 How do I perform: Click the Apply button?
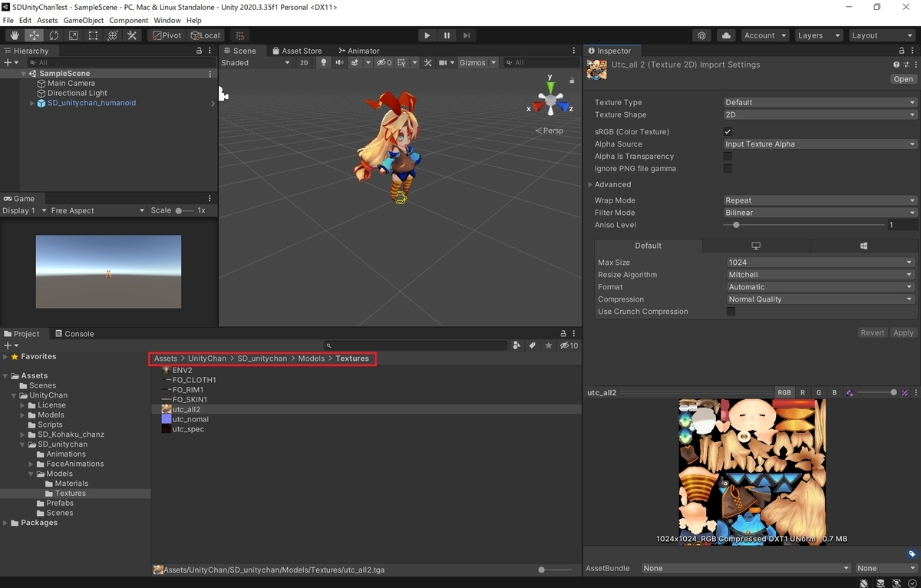(903, 332)
